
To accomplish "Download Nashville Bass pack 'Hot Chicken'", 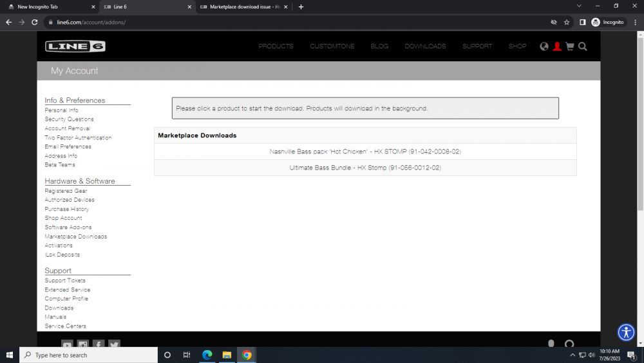I will point(365,152).
